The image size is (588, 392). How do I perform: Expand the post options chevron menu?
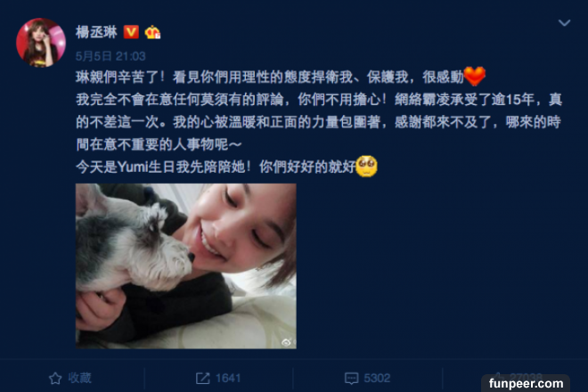pyautogui.click(x=564, y=23)
